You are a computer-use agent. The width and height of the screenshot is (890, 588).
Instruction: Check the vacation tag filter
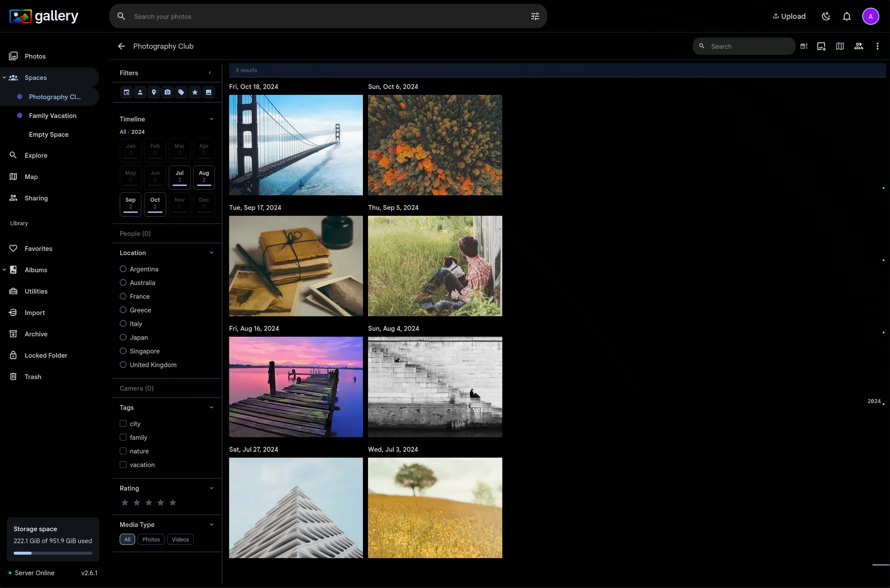123,465
